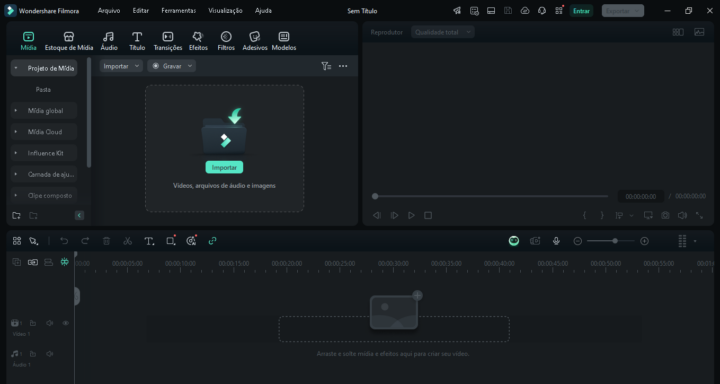The image size is (720, 384).
Task: Open the Editar menu
Action: tap(141, 11)
